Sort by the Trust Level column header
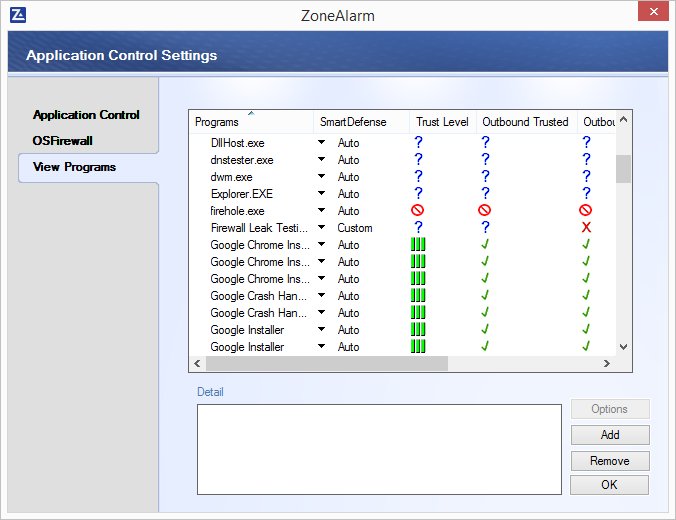This screenshot has height=520, width=676. pyautogui.click(x=443, y=122)
